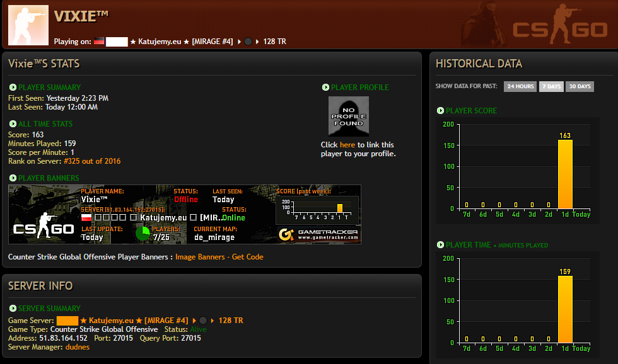Click the 'Minutes Played: 159' stat text
Image resolution: width=618 pixels, height=364 pixels.
pyautogui.click(x=42, y=144)
